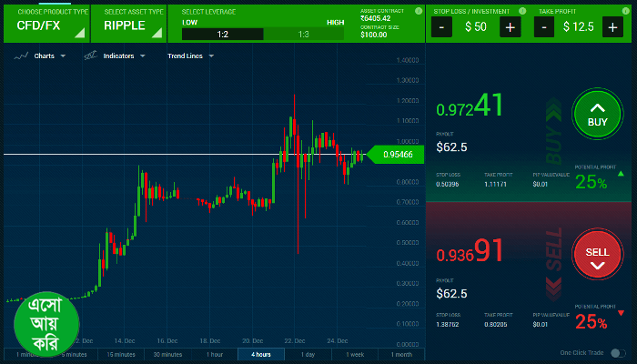Open the Charts dropdown
The image size is (637, 364).
(43, 56)
